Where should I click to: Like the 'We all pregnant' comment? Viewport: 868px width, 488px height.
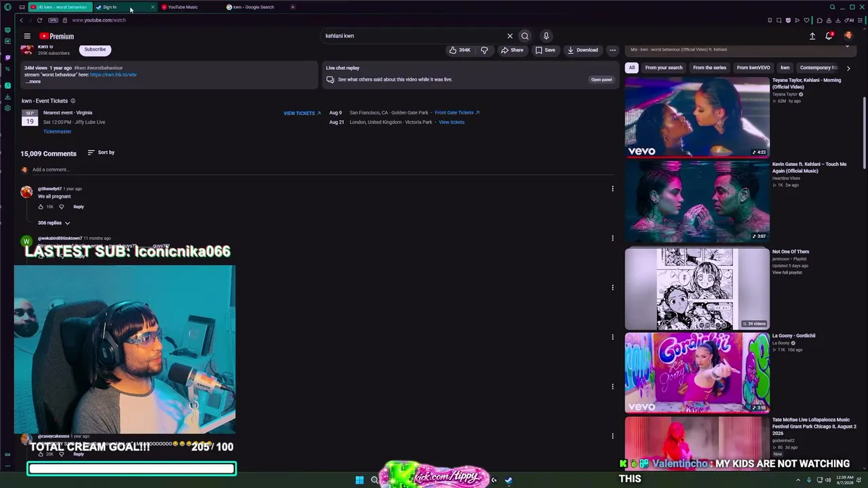[x=41, y=207]
